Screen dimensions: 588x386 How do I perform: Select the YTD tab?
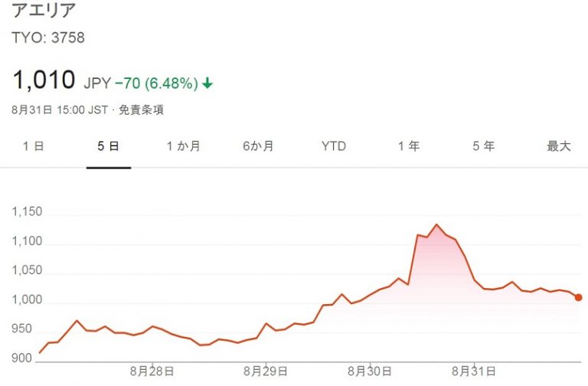[333, 146]
